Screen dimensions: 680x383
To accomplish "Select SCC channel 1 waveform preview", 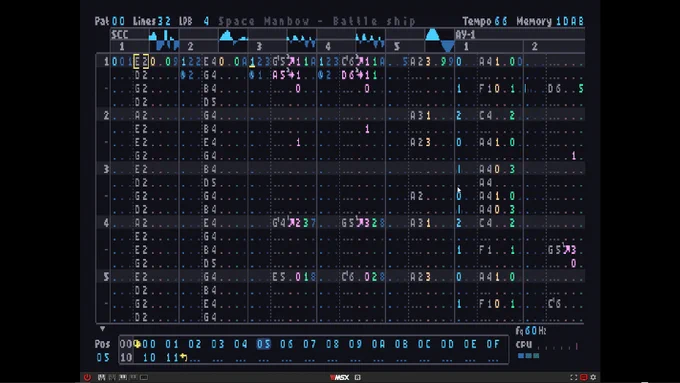I will 164,40.
